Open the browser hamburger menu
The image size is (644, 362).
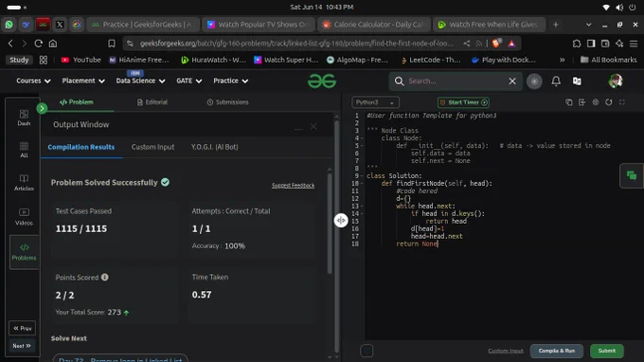[x=634, y=44]
